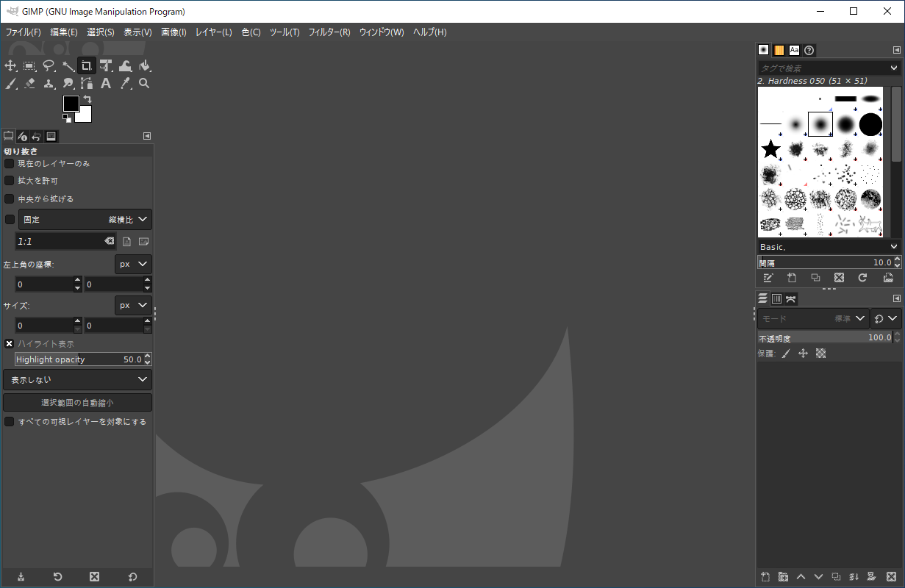Select the Text tool

click(106, 84)
